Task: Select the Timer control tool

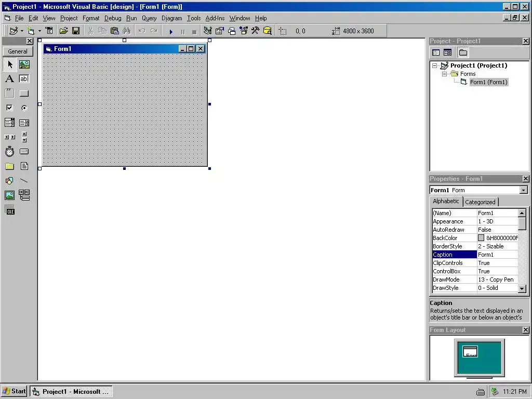Action: (x=10, y=152)
